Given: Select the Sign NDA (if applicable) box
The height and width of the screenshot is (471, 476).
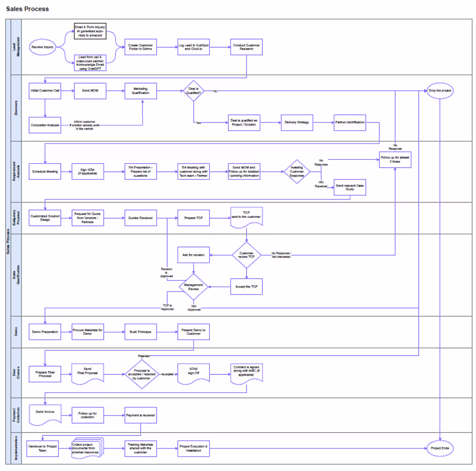Looking at the screenshot, I should tap(88, 171).
